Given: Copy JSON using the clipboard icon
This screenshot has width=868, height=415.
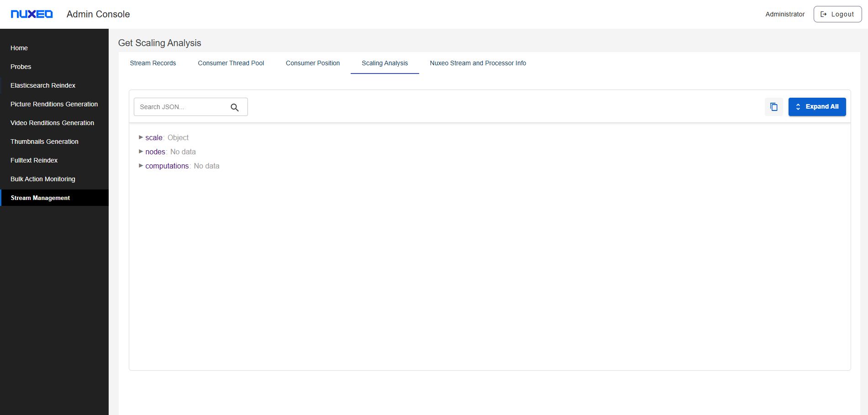Looking at the screenshot, I should (773, 107).
